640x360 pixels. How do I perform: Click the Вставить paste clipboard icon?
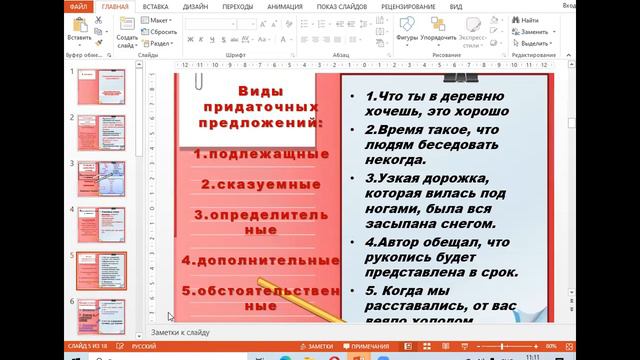(x=80, y=25)
